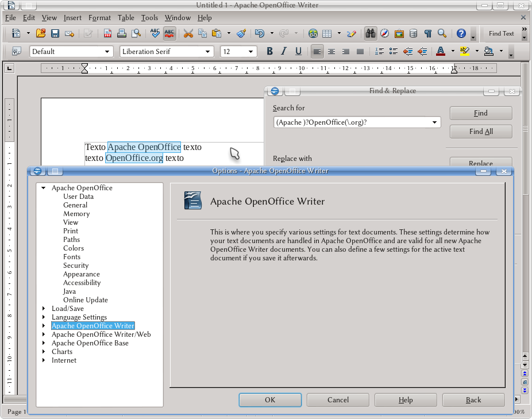Open the File menu
This screenshot has height=419, width=532.
(10, 18)
